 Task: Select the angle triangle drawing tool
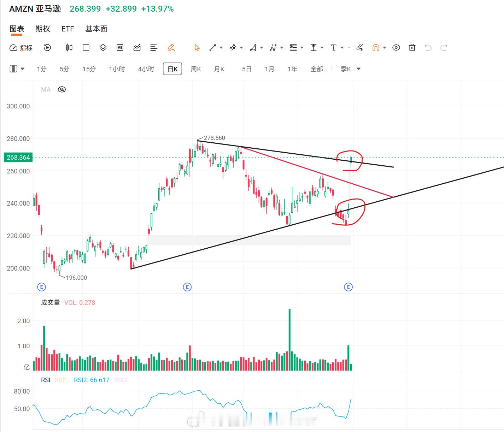point(253,48)
